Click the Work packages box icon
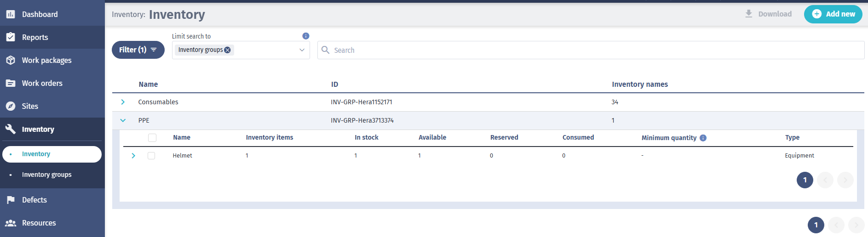The height and width of the screenshot is (237, 868). coord(11,60)
